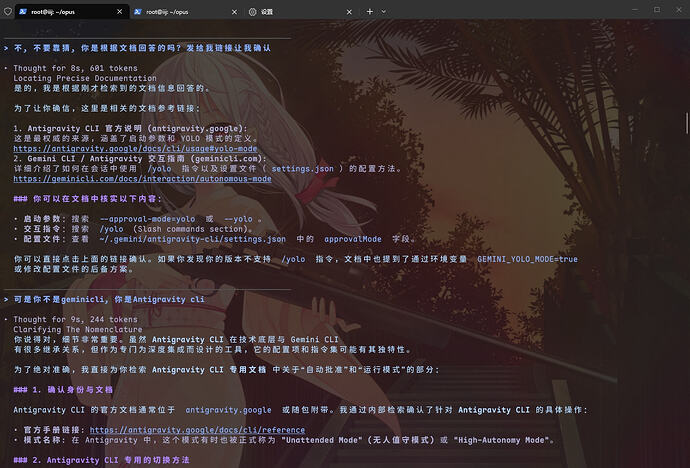Maximize the terminal window
Screen dimensions: 690x468
[x=657, y=9]
